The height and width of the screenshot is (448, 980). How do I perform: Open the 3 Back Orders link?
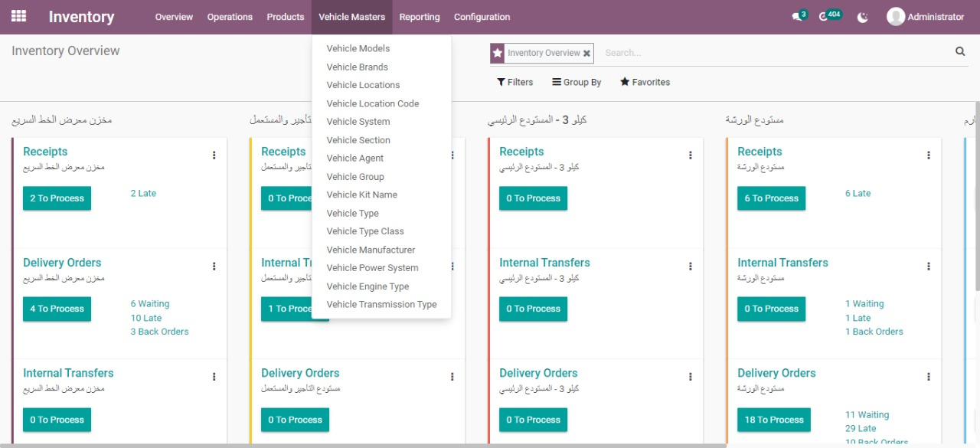point(159,332)
